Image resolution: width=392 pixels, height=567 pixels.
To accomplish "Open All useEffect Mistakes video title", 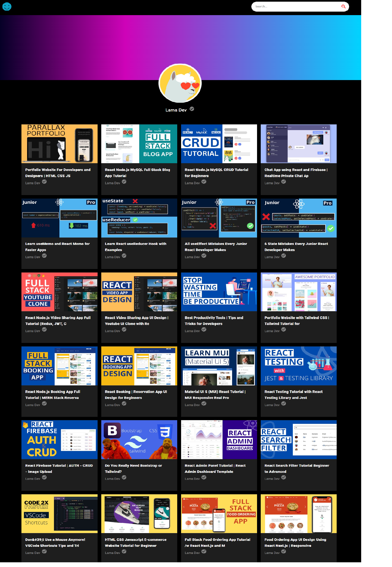I will tap(216, 247).
